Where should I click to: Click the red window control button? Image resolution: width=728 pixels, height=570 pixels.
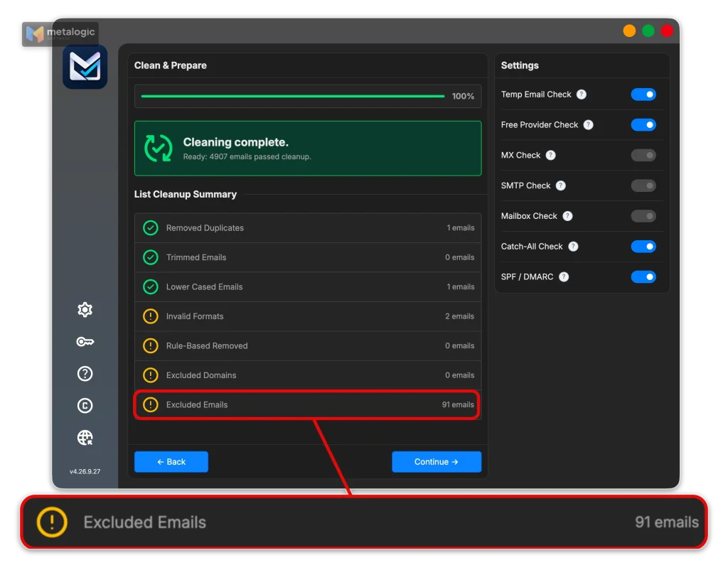tap(667, 31)
